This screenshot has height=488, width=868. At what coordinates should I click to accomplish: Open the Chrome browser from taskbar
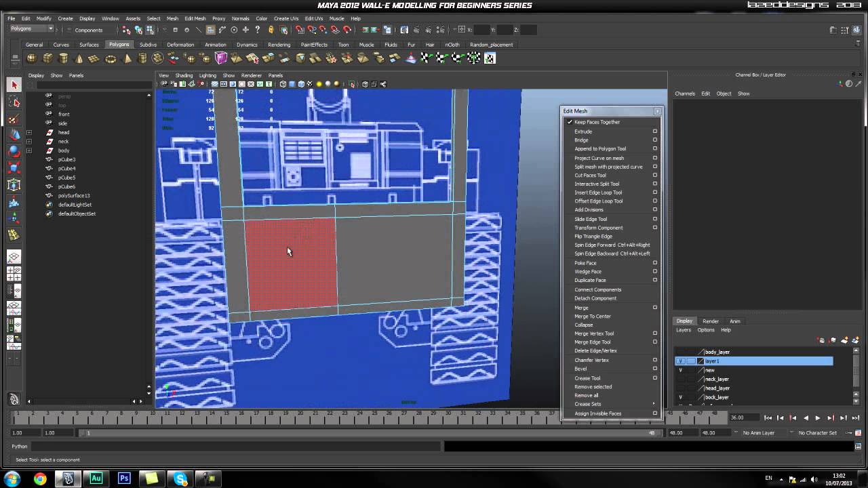[x=40, y=479]
